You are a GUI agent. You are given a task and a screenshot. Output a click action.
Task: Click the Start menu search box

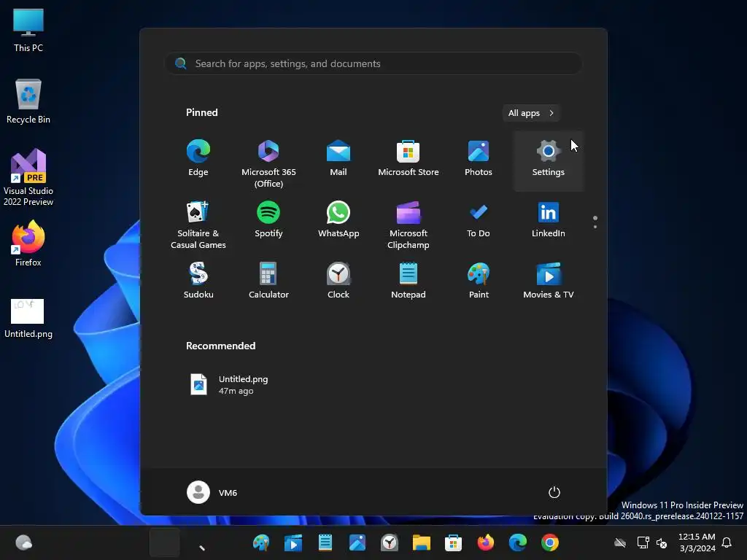coord(373,63)
